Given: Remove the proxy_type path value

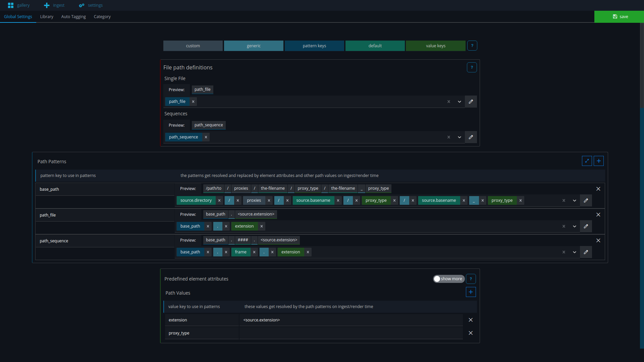Looking at the screenshot, I should [470, 333].
